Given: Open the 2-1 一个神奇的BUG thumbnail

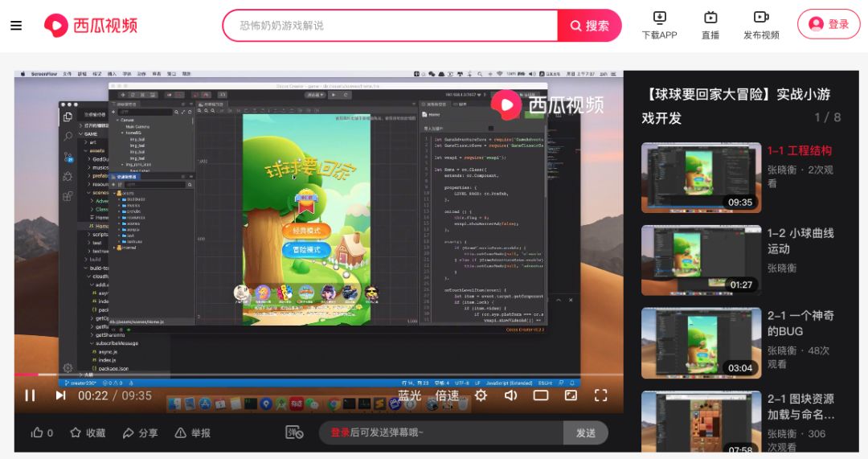Looking at the screenshot, I should [702, 343].
